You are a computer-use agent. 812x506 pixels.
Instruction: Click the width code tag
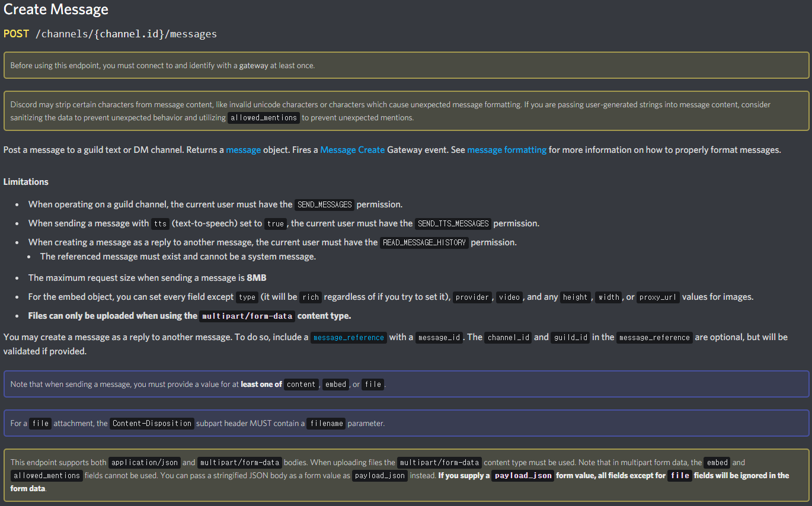tap(609, 297)
